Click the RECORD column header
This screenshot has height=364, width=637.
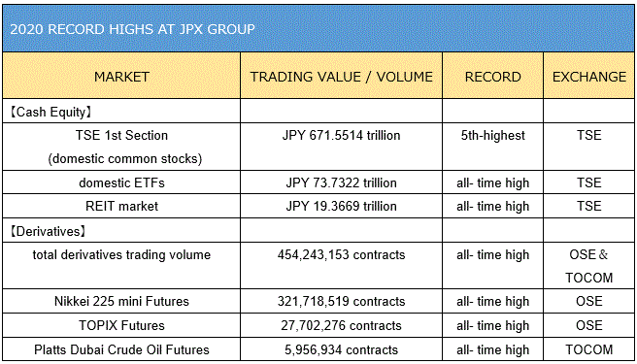click(x=492, y=77)
